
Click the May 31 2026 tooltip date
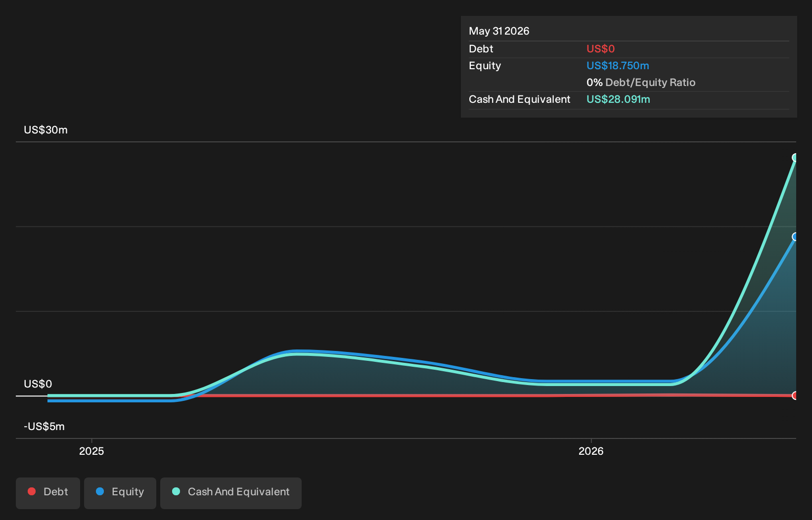pyautogui.click(x=499, y=31)
